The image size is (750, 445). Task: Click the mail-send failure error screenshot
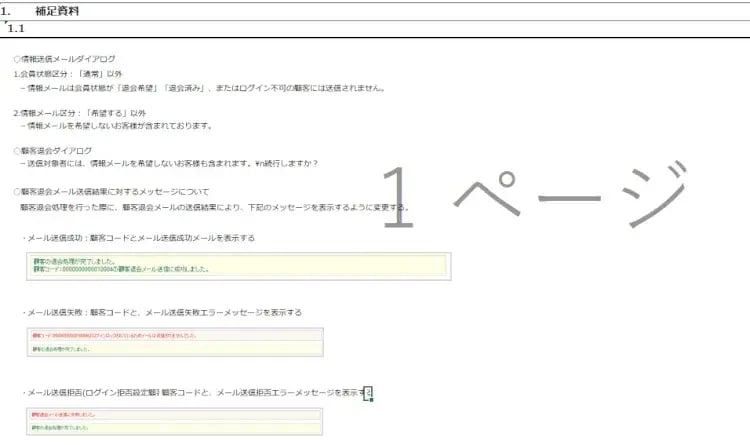pyautogui.click(x=175, y=343)
